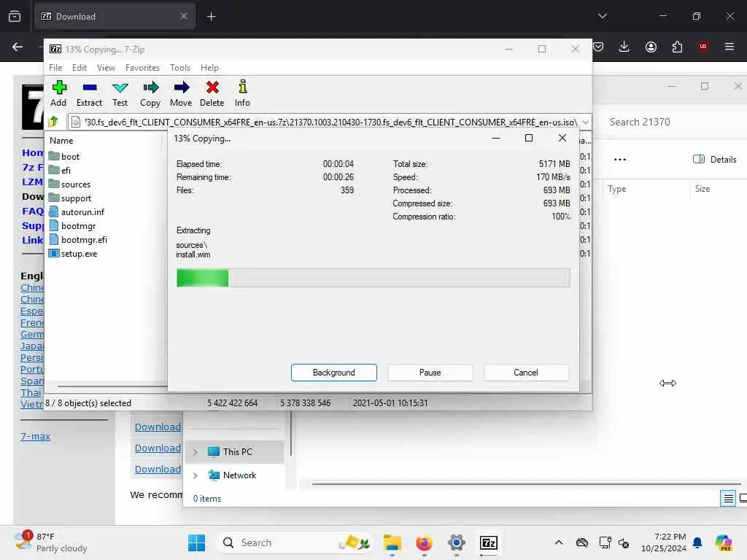Open the browser extensions icon
Image resolution: width=747 pixels, height=560 pixels.
click(677, 47)
